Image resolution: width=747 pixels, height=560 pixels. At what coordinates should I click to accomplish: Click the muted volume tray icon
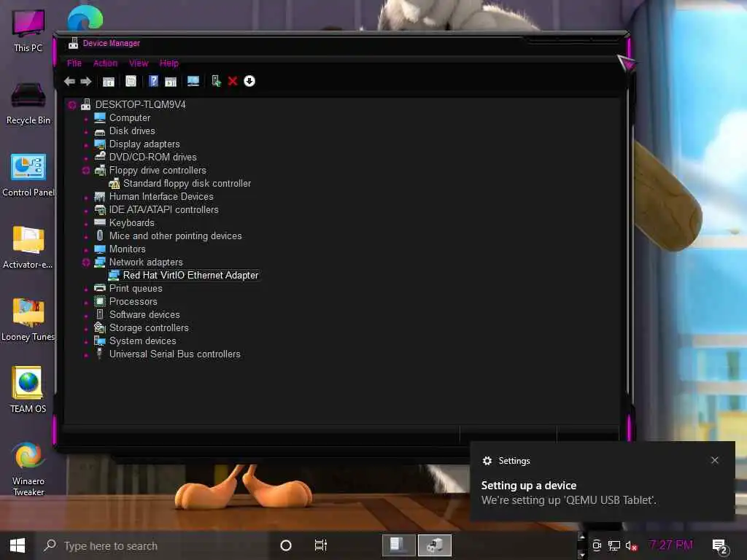(631, 545)
